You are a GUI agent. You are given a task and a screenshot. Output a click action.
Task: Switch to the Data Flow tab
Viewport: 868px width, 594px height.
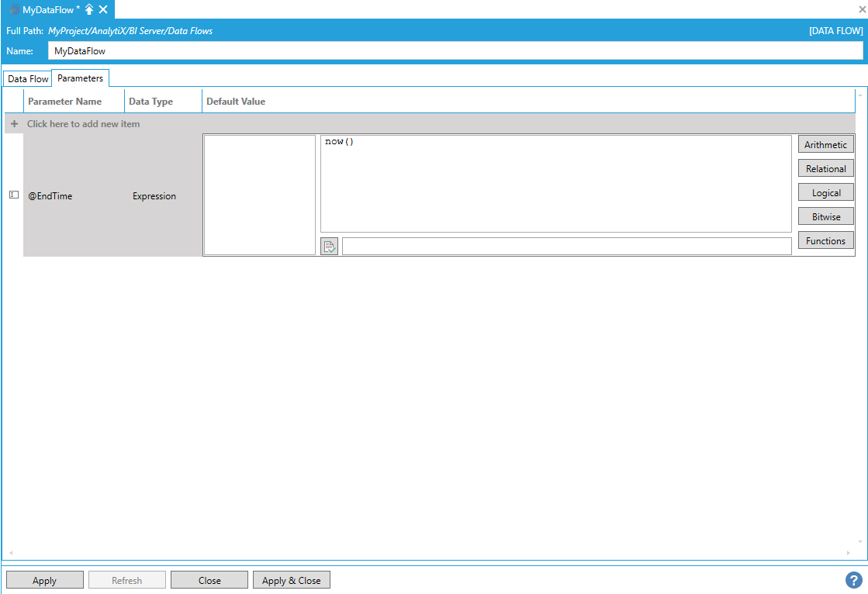pyautogui.click(x=28, y=79)
